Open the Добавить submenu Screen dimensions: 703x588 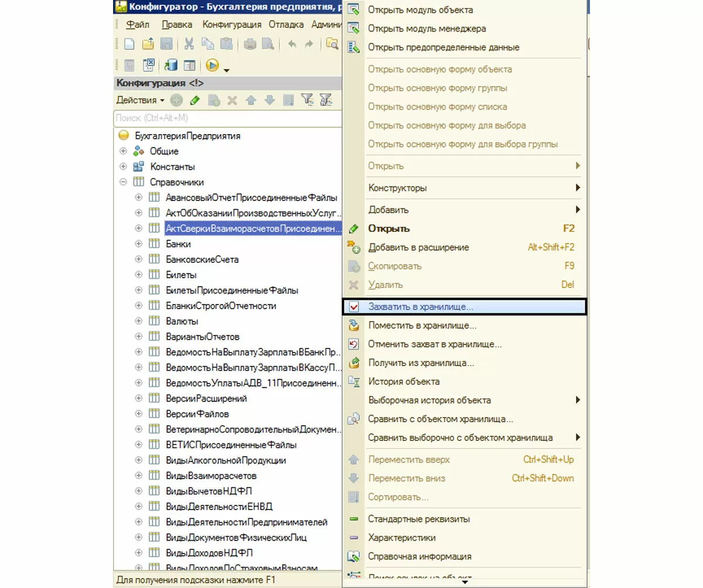pyautogui.click(x=465, y=209)
